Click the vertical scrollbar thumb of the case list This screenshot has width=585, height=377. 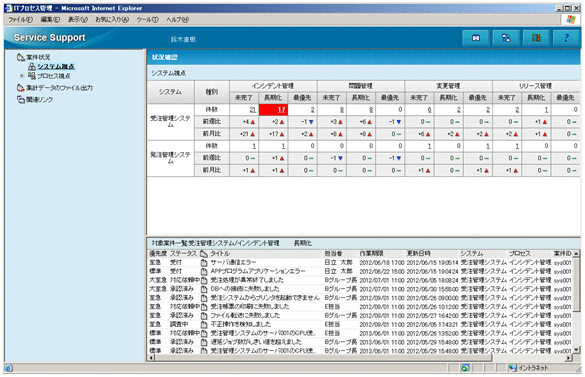(x=576, y=284)
